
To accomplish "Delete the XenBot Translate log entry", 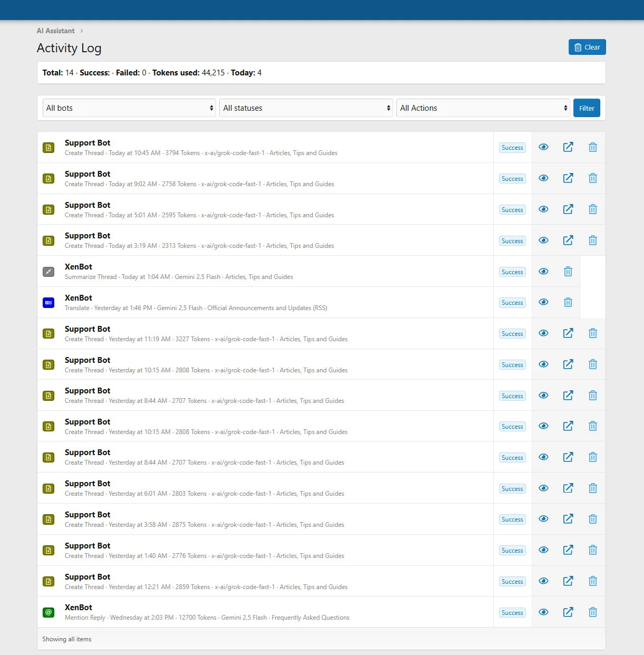I will point(568,302).
